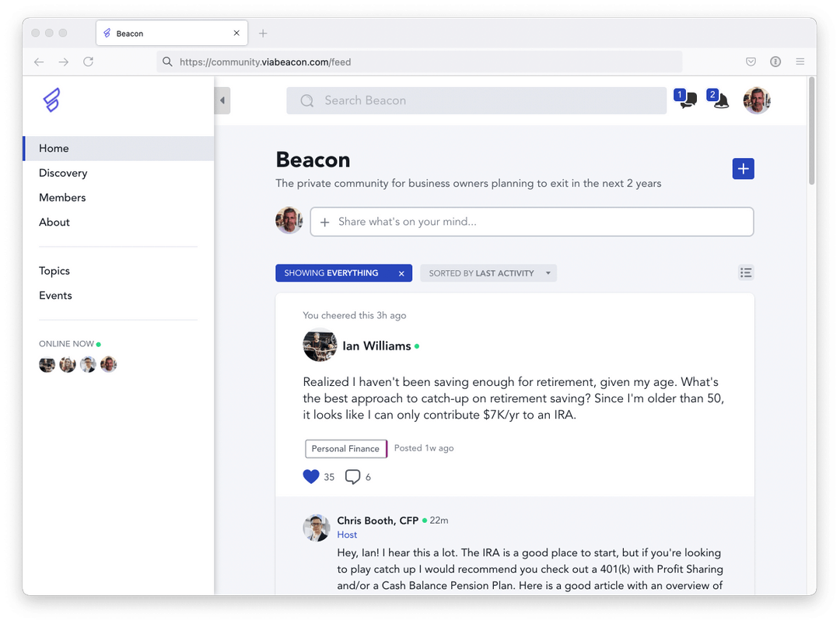Open the browser hamburger menu
Viewport: 840px width, 624px height.
pos(800,61)
